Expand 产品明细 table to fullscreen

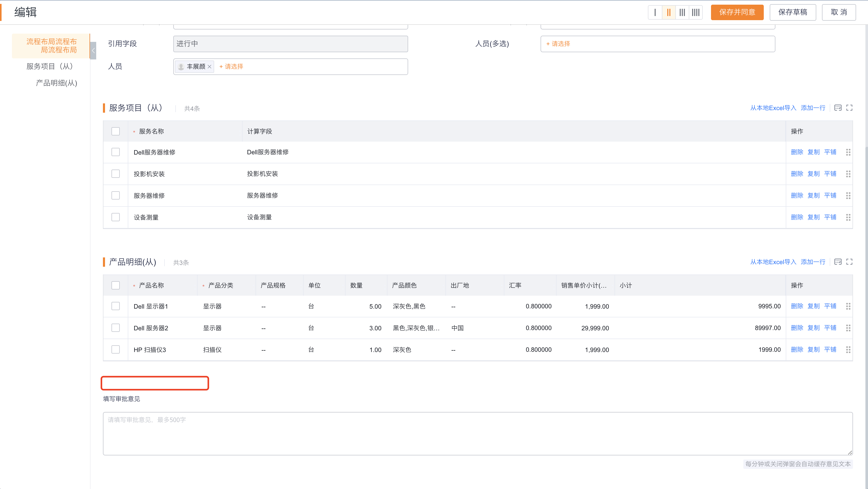pos(849,262)
